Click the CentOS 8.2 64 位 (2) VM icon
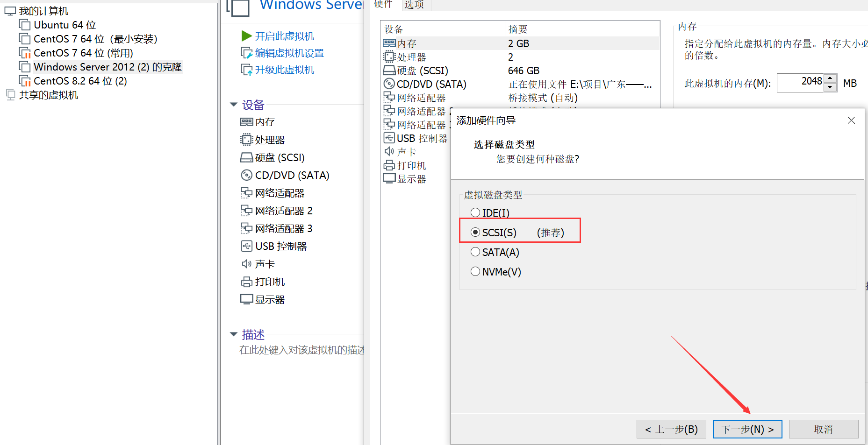This screenshot has width=868, height=445. [x=25, y=81]
